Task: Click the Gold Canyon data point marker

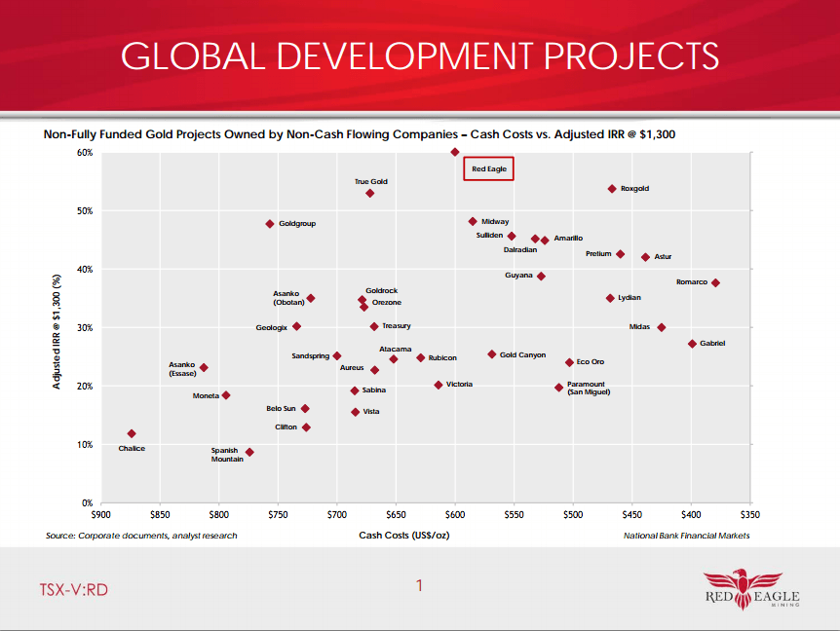Action: [492, 354]
